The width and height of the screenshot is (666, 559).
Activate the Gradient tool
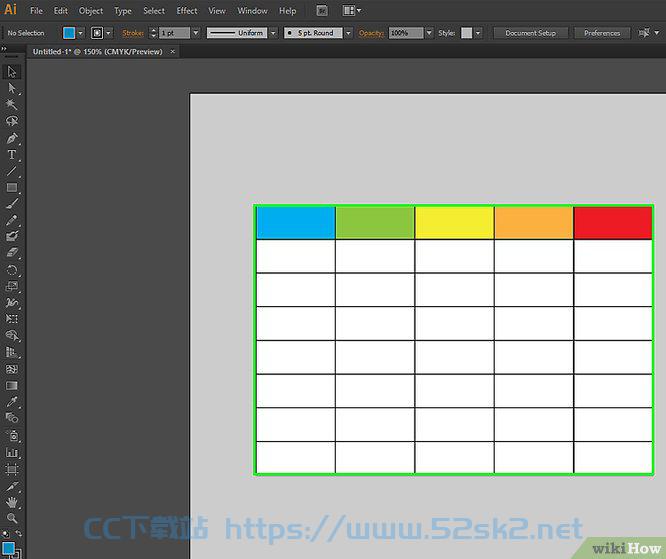pos(11,386)
